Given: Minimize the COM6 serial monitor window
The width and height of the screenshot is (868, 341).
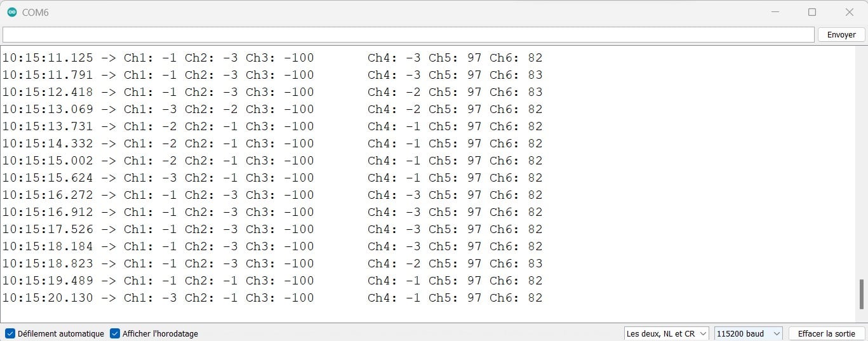Looking at the screenshot, I should tap(775, 12).
